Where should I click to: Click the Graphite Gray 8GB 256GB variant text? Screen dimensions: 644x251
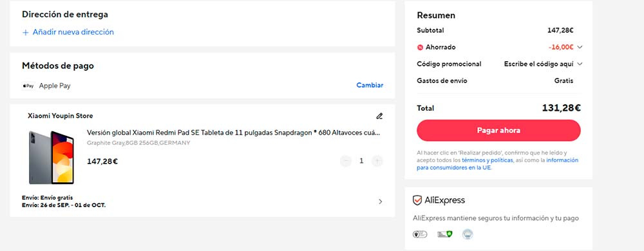138,143
